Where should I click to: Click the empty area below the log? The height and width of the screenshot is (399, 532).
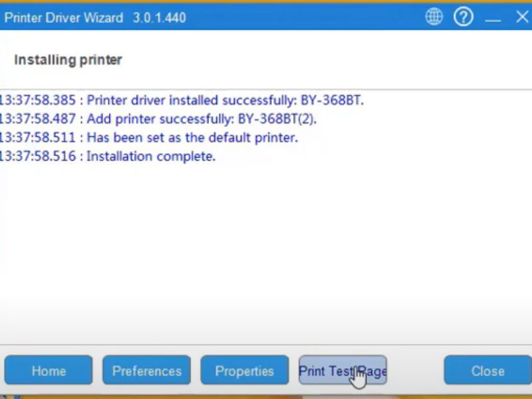pyautogui.click(x=266, y=253)
